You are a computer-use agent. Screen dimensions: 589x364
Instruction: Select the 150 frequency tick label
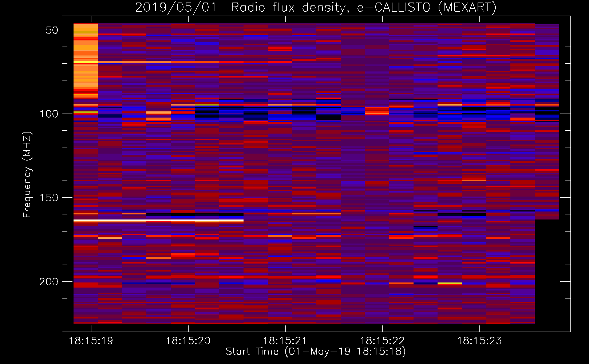pos(49,198)
